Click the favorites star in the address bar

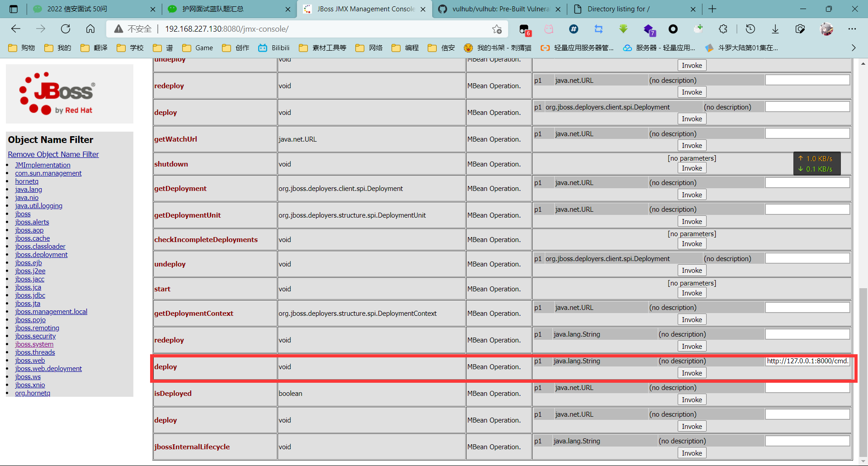coord(497,29)
